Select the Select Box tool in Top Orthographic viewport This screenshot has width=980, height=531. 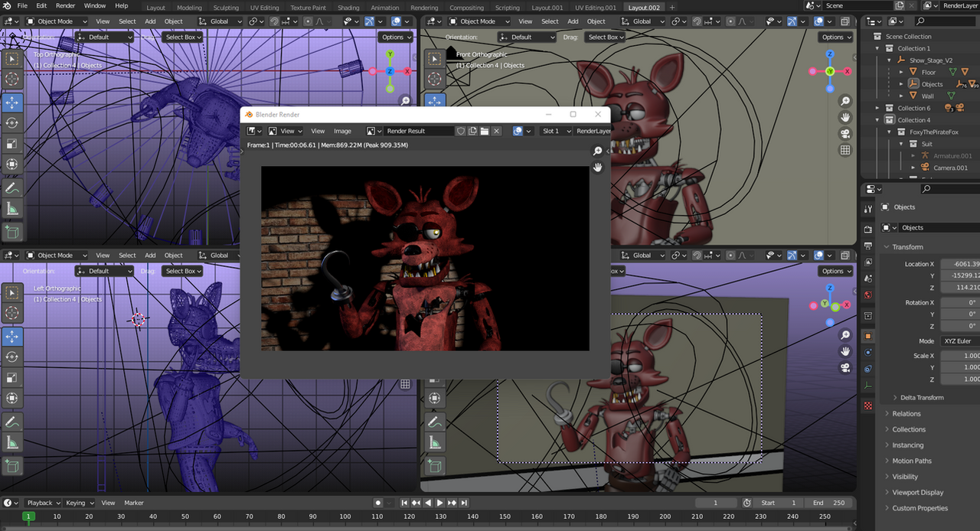(12, 58)
